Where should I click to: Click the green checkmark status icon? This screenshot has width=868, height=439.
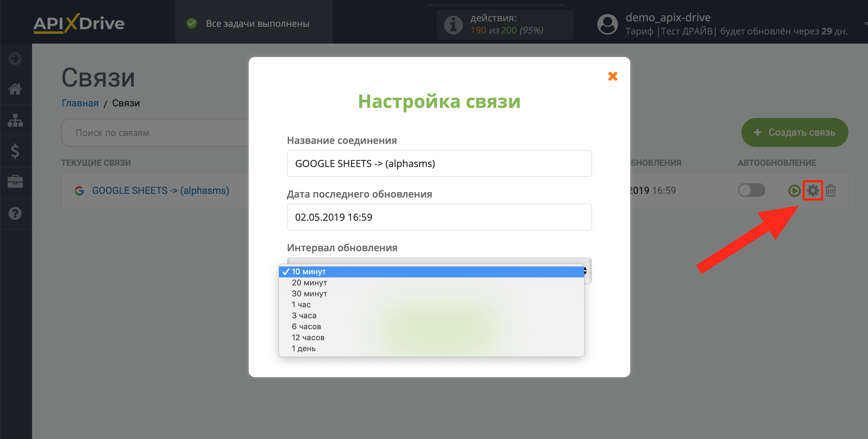[x=192, y=23]
